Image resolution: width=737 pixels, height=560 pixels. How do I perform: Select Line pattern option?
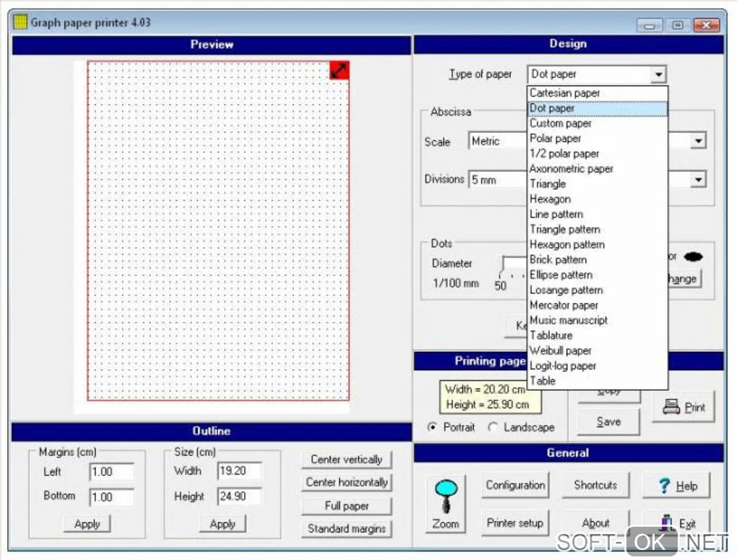(598, 214)
